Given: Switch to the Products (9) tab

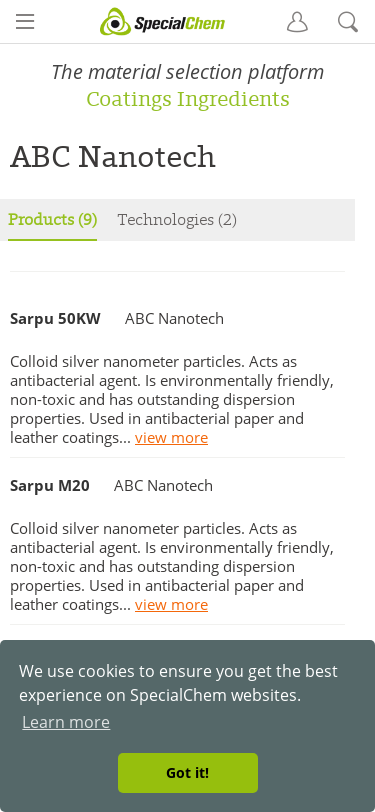Looking at the screenshot, I should (53, 220).
